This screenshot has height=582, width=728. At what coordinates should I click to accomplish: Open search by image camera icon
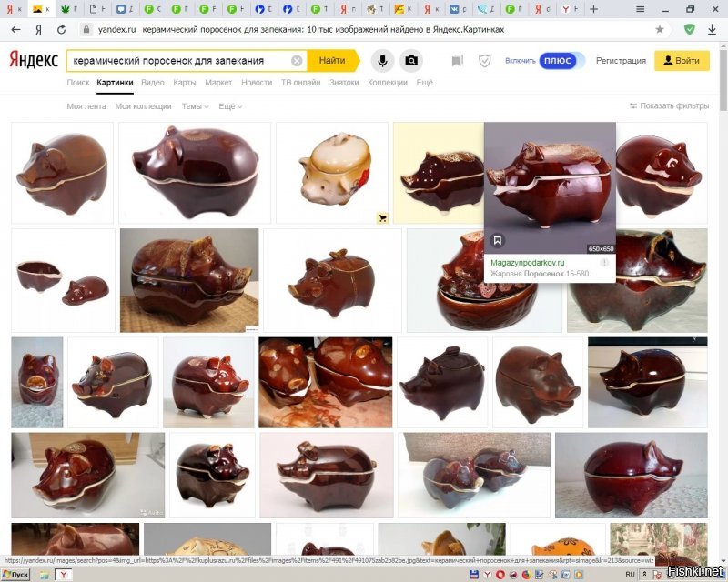412,61
